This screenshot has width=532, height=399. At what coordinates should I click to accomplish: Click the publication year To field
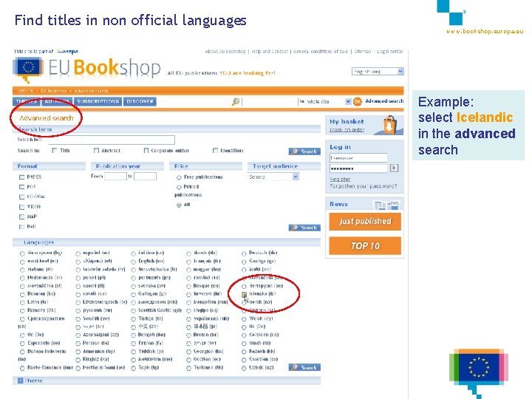[146, 177]
